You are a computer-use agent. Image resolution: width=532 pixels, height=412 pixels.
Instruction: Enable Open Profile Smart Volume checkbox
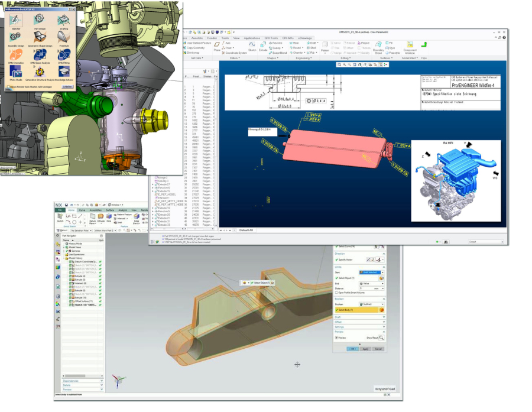coord(336,293)
